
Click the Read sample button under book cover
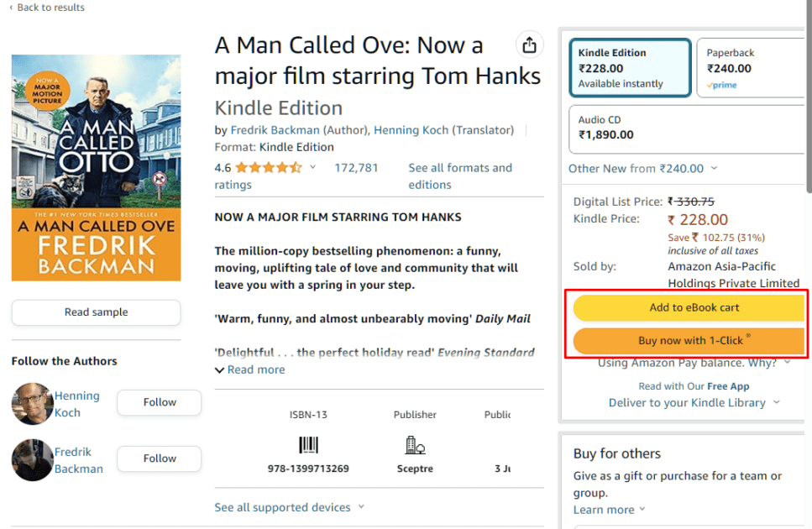click(x=95, y=312)
